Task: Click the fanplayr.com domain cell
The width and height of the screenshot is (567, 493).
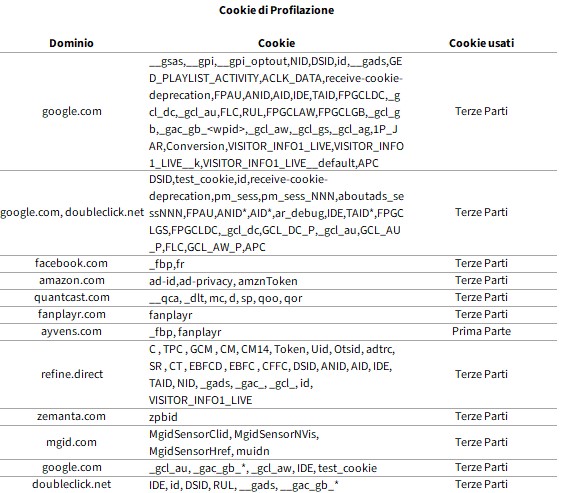Action: point(72,314)
